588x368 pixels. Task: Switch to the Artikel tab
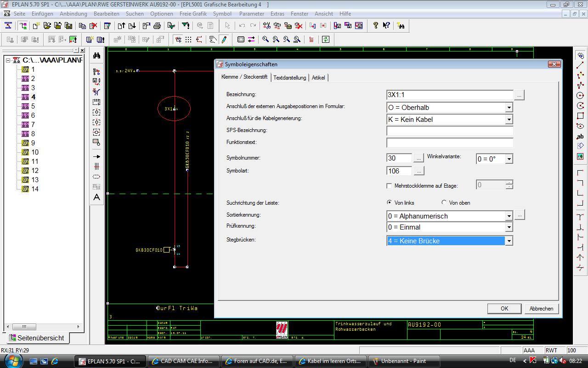[x=318, y=78]
